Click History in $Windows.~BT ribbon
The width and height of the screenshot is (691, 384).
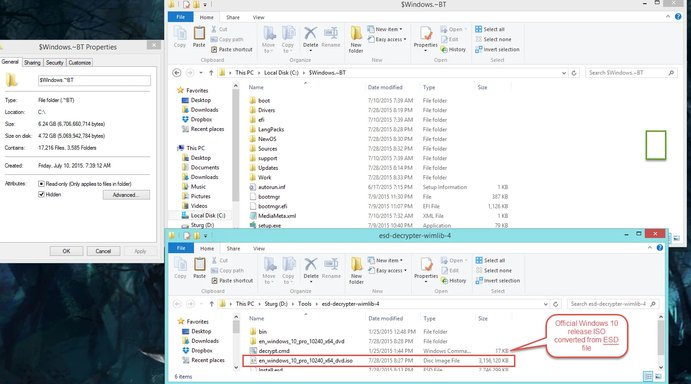tap(453, 49)
